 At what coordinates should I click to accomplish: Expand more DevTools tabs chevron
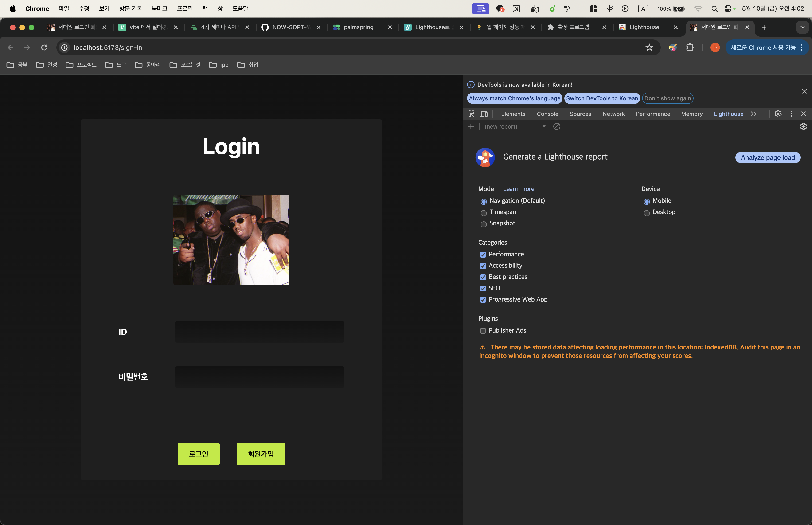(x=754, y=114)
